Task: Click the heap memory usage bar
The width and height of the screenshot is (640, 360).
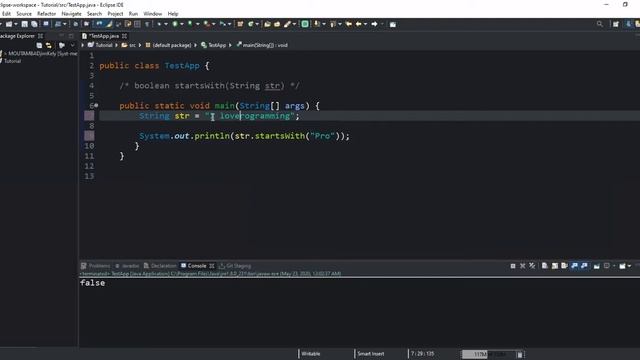Action: pos(488,354)
